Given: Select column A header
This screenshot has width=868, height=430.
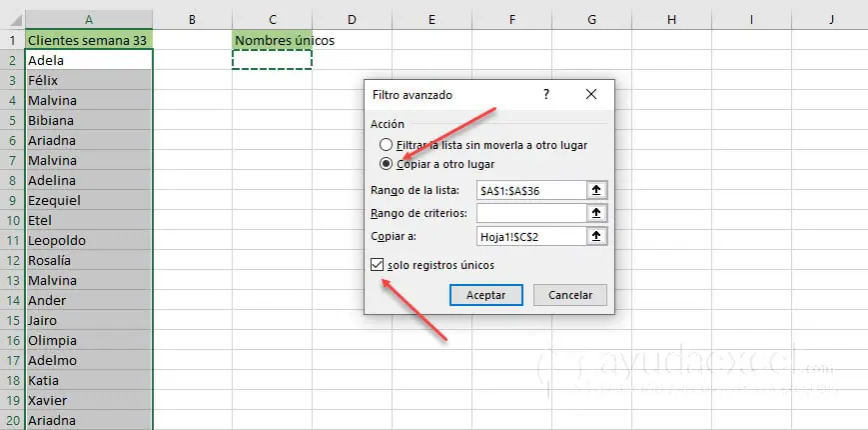Looking at the screenshot, I should (x=90, y=19).
